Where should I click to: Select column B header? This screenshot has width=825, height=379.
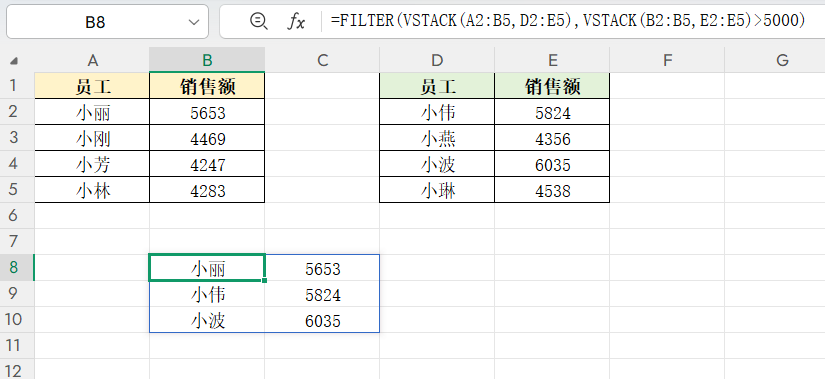coord(207,60)
